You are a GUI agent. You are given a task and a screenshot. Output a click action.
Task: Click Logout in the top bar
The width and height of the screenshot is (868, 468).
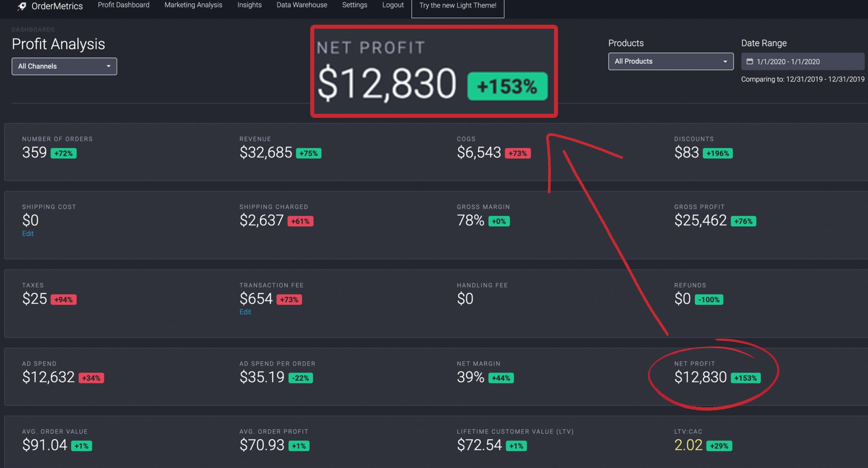pyautogui.click(x=393, y=5)
